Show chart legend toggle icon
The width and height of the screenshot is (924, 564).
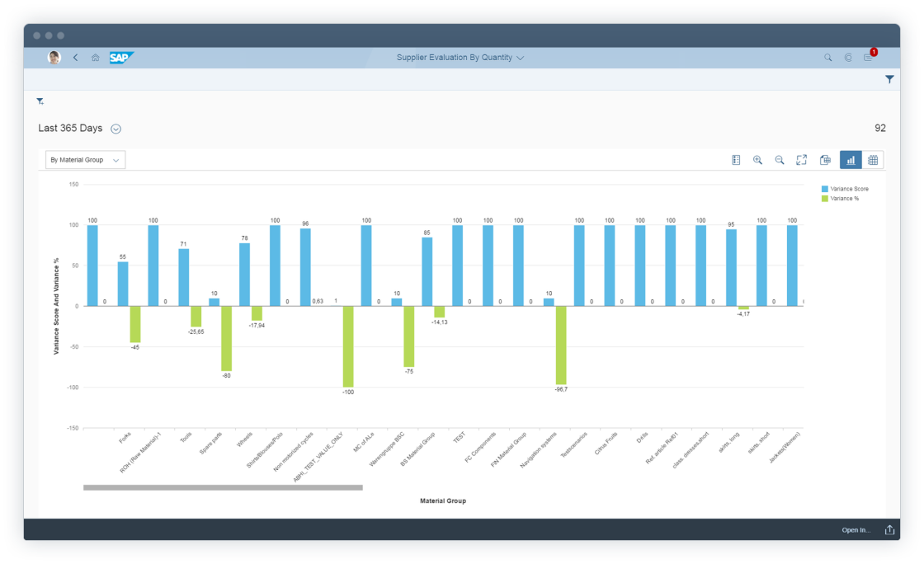point(736,160)
